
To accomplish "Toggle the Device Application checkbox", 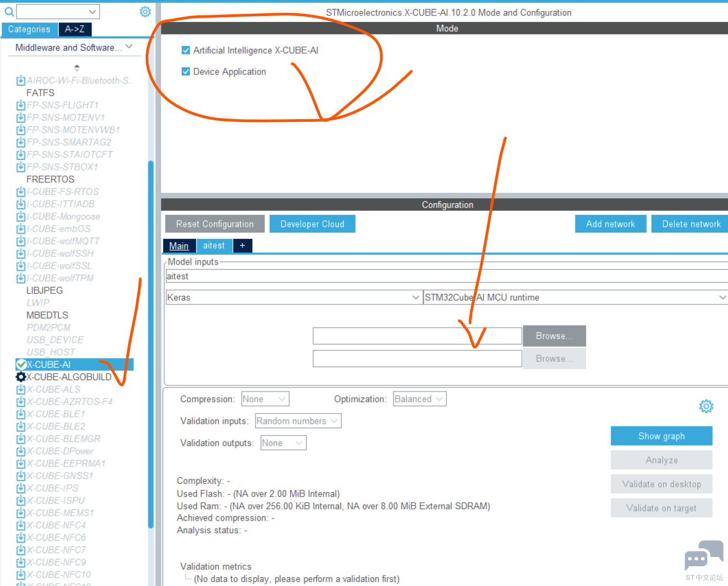I will (186, 72).
